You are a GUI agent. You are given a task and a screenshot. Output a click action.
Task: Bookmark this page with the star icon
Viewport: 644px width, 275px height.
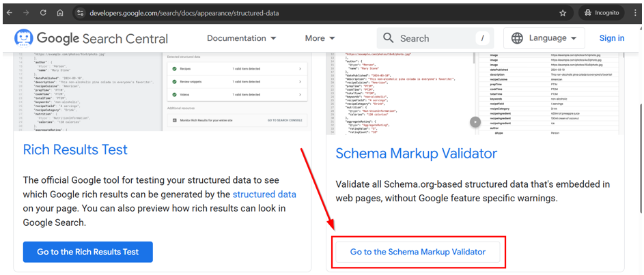(563, 13)
